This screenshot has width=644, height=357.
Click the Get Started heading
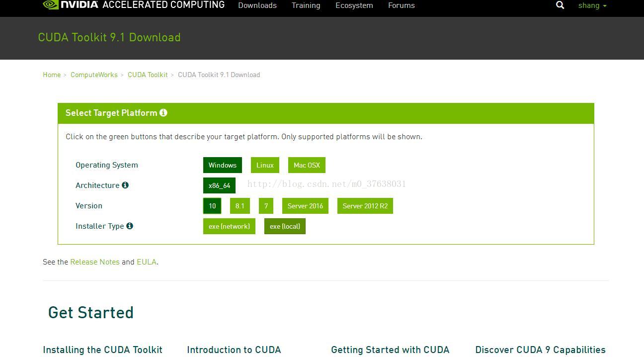[91, 312]
